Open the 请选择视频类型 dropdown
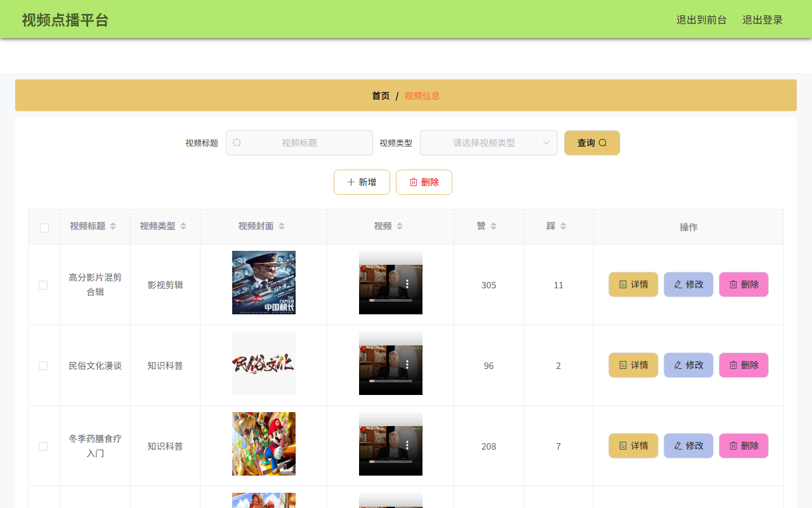 click(488, 143)
